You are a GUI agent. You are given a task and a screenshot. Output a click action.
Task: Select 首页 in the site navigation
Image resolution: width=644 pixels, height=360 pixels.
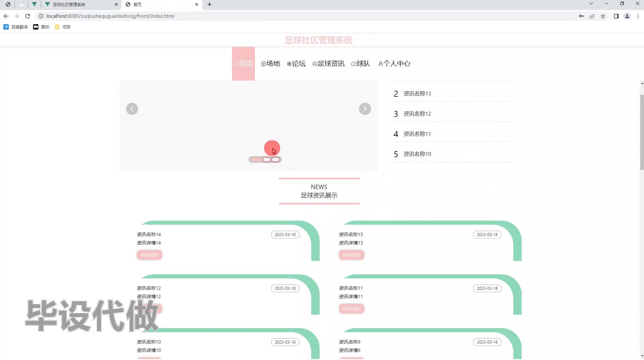[244, 64]
